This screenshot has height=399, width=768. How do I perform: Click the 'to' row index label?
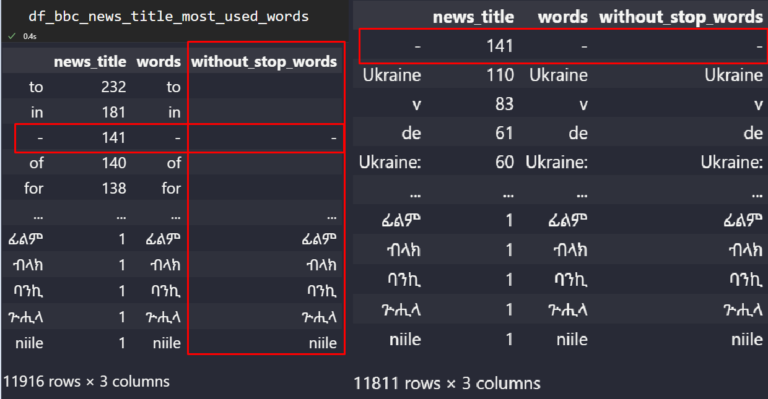click(36, 87)
